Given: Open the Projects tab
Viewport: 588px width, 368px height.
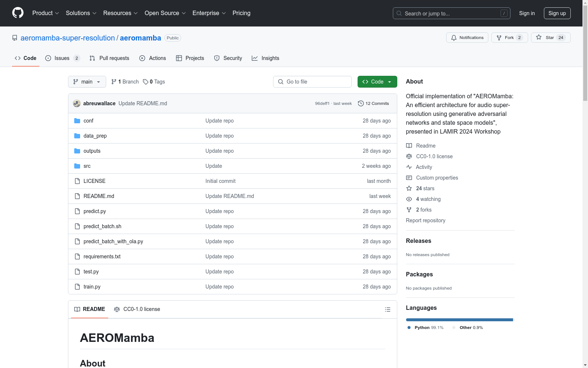Looking at the screenshot, I should point(190,58).
